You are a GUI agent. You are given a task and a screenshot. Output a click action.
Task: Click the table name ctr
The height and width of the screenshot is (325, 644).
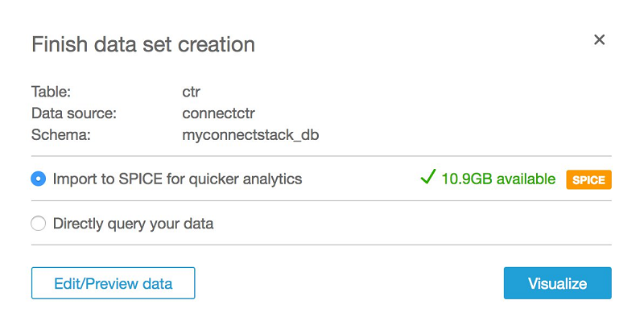191,92
